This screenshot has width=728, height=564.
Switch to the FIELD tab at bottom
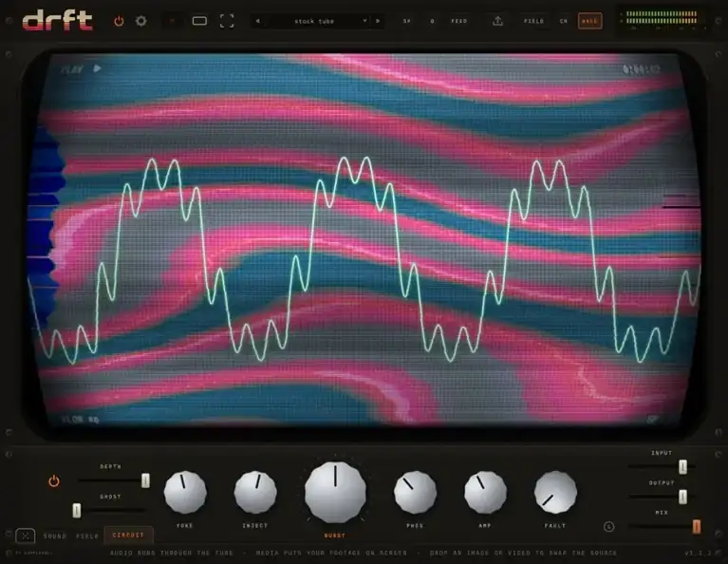(87, 536)
